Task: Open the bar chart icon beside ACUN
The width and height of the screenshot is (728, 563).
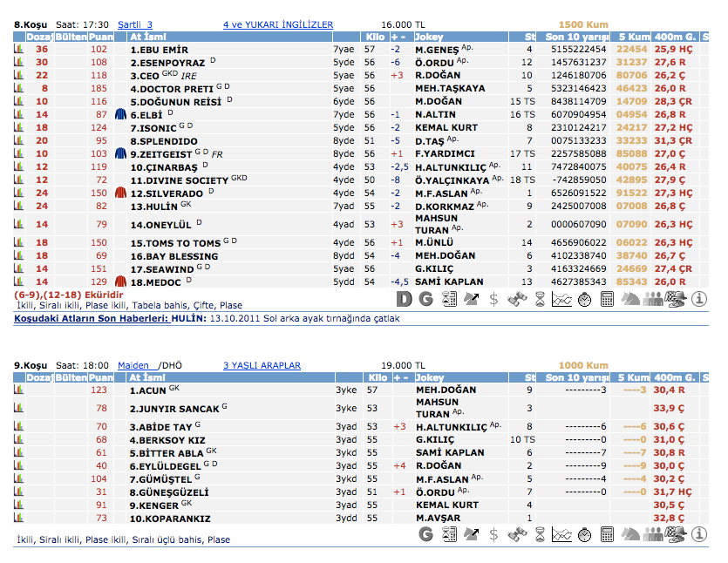Action: pyautogui.click(x=18, y=390)
